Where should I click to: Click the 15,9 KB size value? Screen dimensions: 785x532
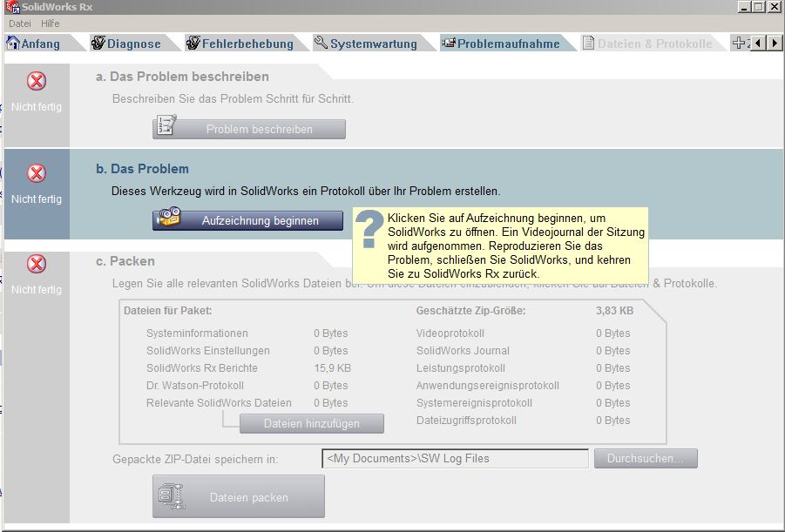[x=333, y=368]
